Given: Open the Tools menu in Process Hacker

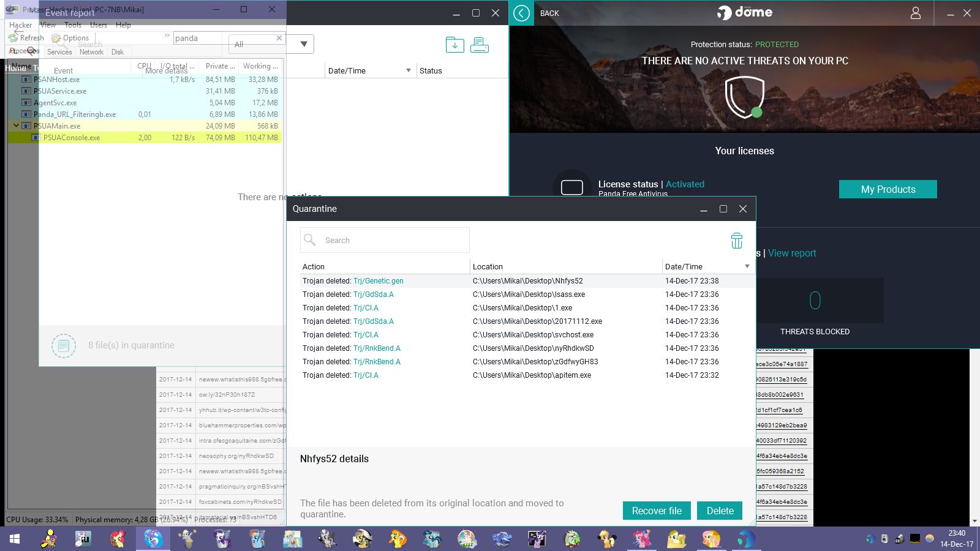Looking at the screenshot, I should pyautogui.click(x=73, y=25).
